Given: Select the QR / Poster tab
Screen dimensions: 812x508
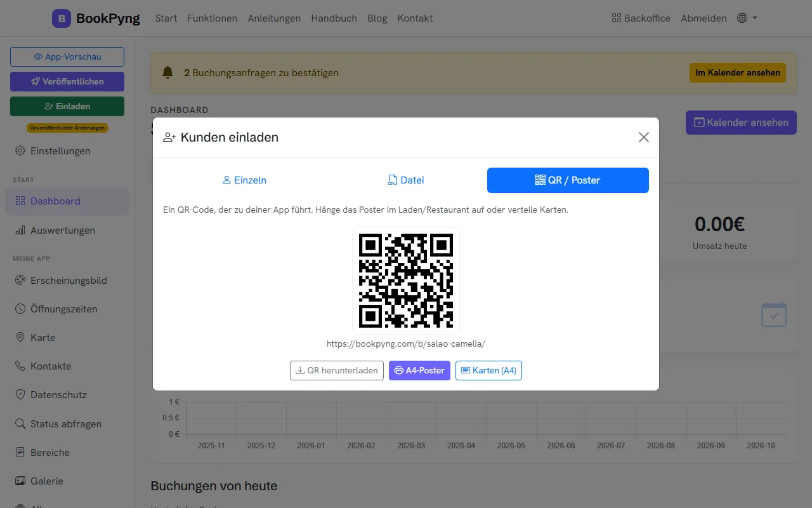Looking at the screenshot, I should 568,180.
